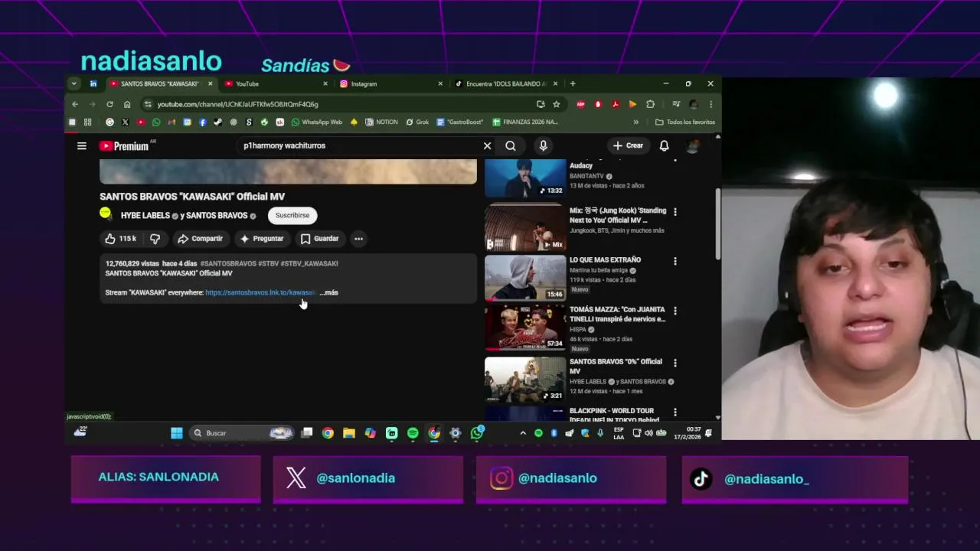This screenshot has width=980, height=551.
Task: Click the YouTube Premium logo
Action: tap(123, 146)
